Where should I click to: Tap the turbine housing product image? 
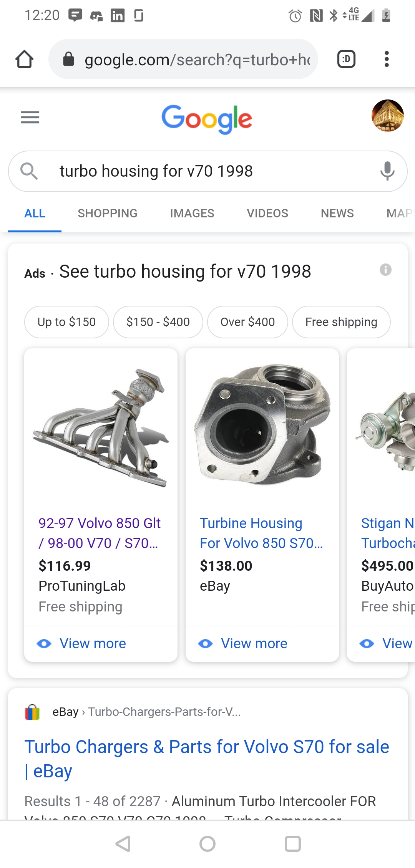click(x=262, y=424)
